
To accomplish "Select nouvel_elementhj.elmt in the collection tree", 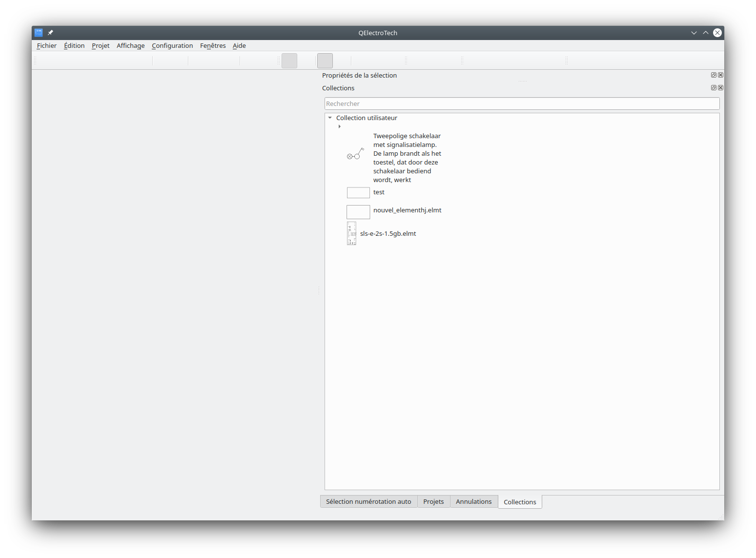I will [x=407, y=210].
